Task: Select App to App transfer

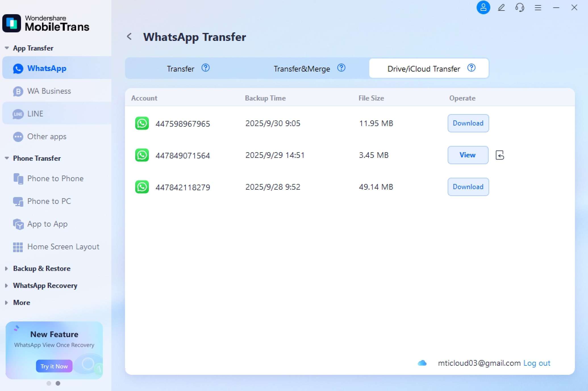Action: [47, 224]
